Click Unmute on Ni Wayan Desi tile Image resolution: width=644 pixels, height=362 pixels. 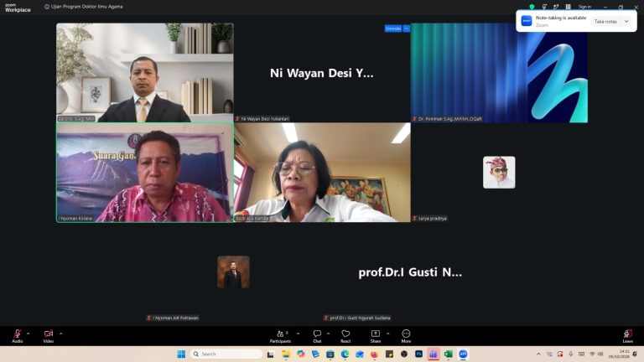(393, 28)
